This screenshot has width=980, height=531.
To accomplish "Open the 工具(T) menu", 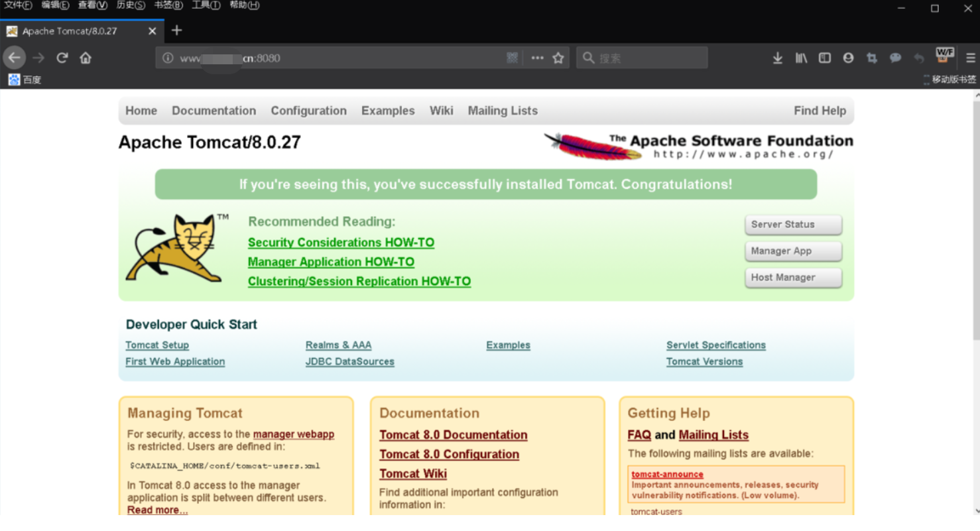I will coord(206,5).
